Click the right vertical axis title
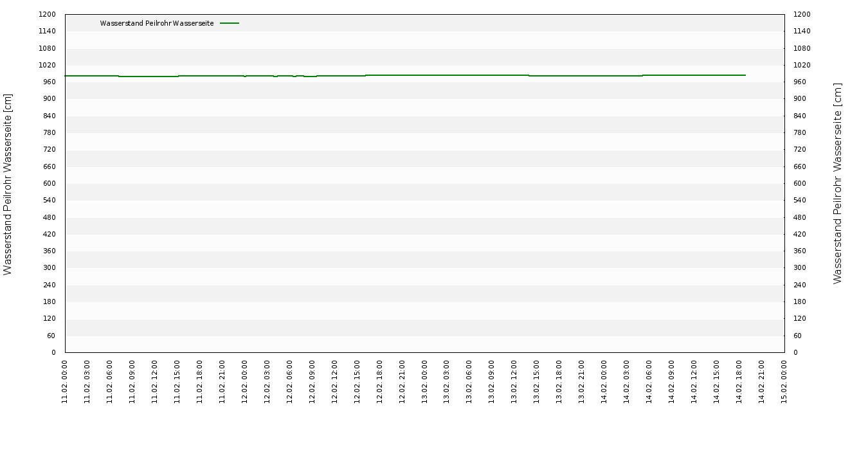 point(837,184)
